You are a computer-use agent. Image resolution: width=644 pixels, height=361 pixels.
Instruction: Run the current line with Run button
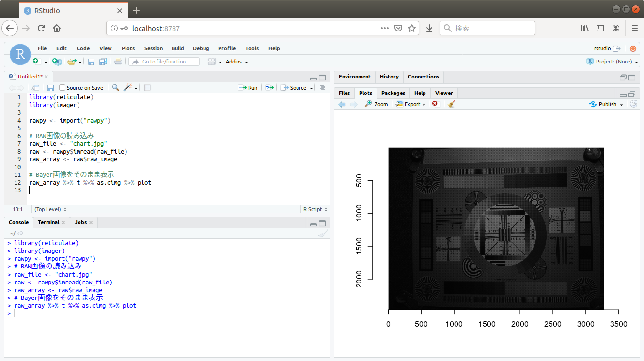tap(248, 88)
